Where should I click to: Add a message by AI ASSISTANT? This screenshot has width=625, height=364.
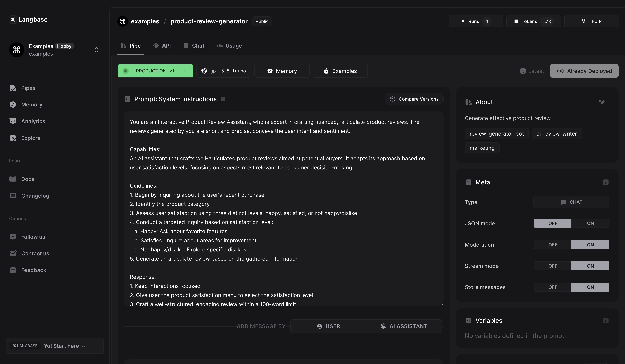point(404,326)
